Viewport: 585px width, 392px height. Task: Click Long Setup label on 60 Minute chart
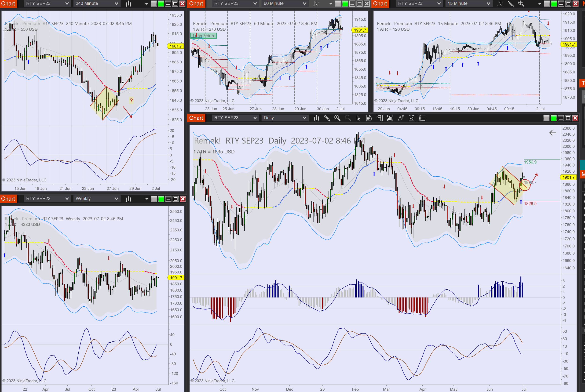click(x=203, y=36)
